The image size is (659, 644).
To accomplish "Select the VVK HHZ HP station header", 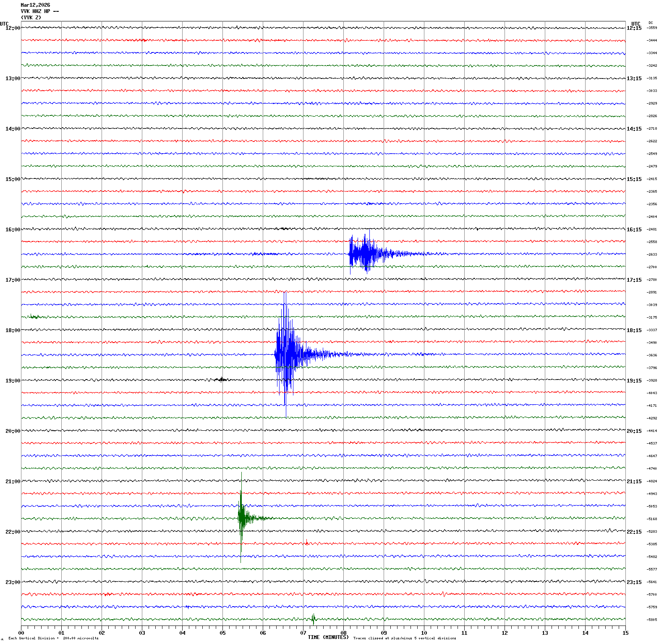I will point(39,11).
